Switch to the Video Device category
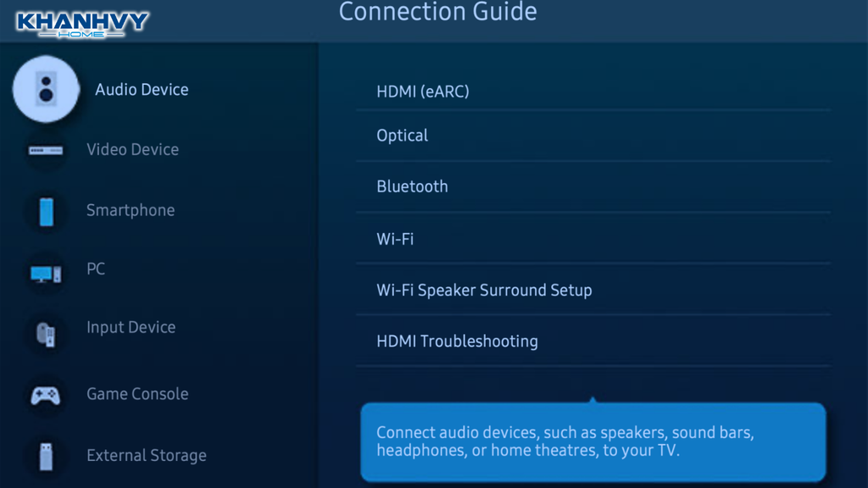This screenshot has height=488, width=868. (132, 150)
